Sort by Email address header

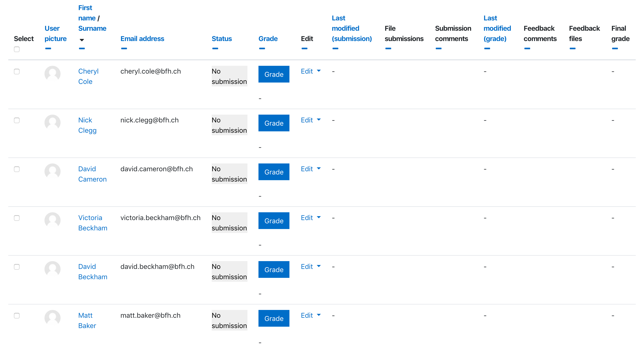click(142, 39)
